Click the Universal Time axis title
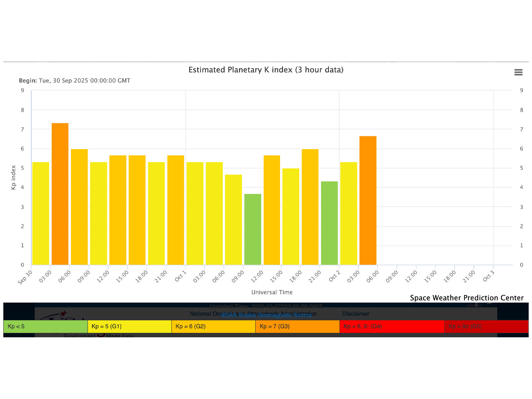Image resolution: width=532 pixels, height=399 pixels. pos(272,292)
